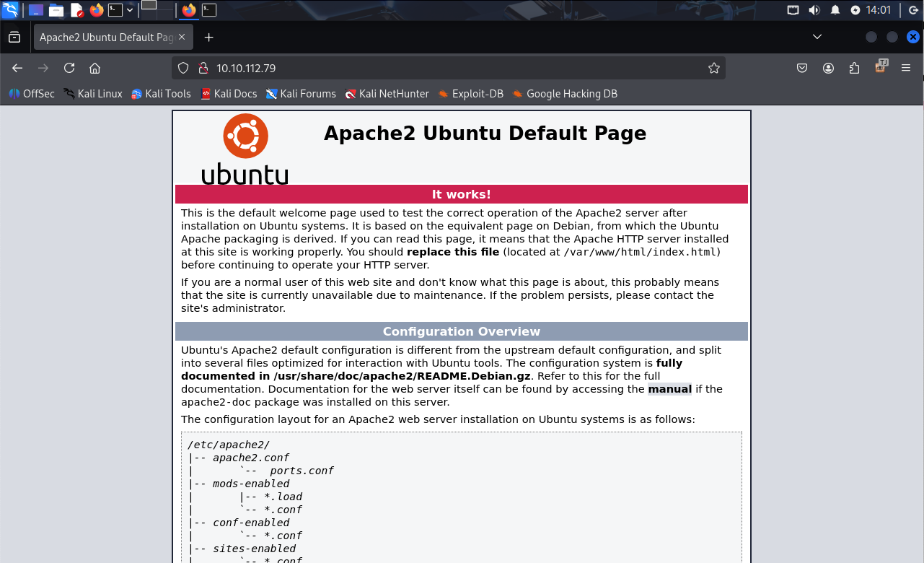
Task: Bookmark this page with the star icon
Action: click(713, 68)
